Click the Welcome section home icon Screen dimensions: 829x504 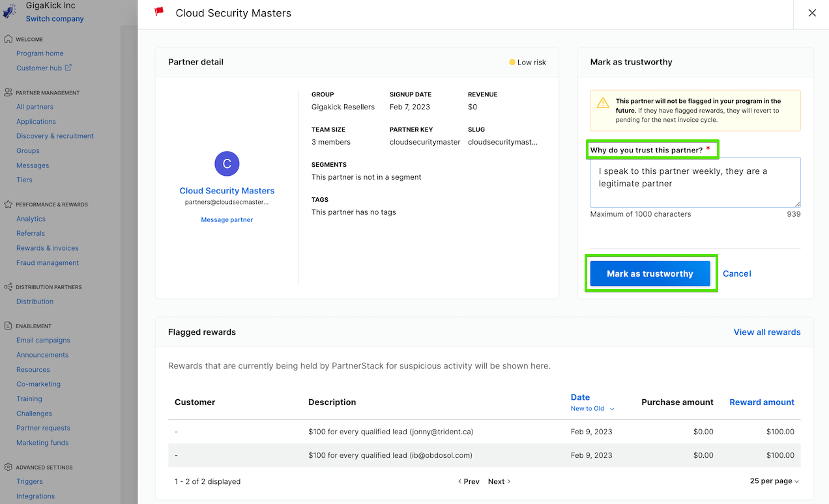tap(7, 38)
